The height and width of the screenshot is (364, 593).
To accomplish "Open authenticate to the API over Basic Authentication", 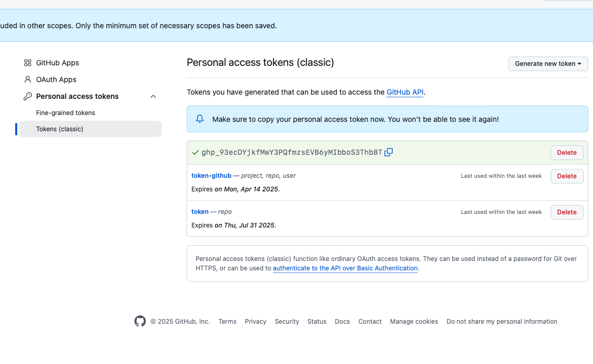I will (x=345, y=268).
